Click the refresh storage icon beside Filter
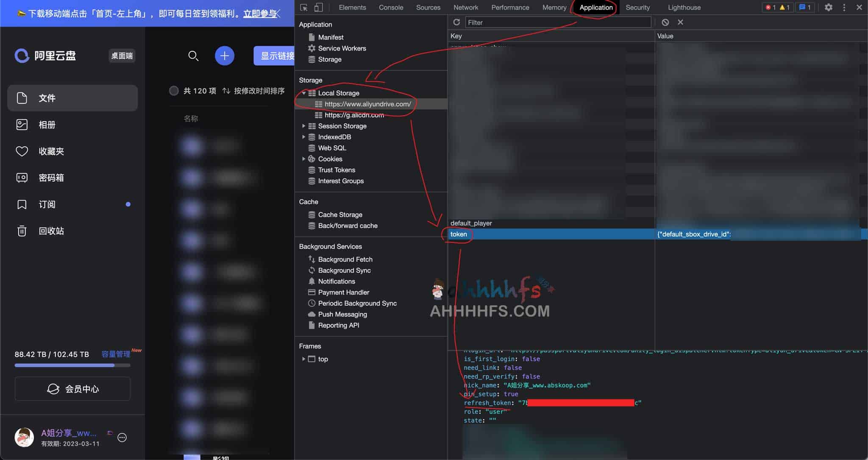 pos(456,22)
